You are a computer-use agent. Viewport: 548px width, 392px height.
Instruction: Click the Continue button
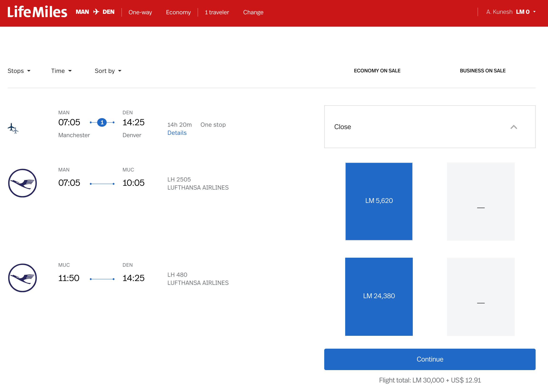[x=430, y=359]
